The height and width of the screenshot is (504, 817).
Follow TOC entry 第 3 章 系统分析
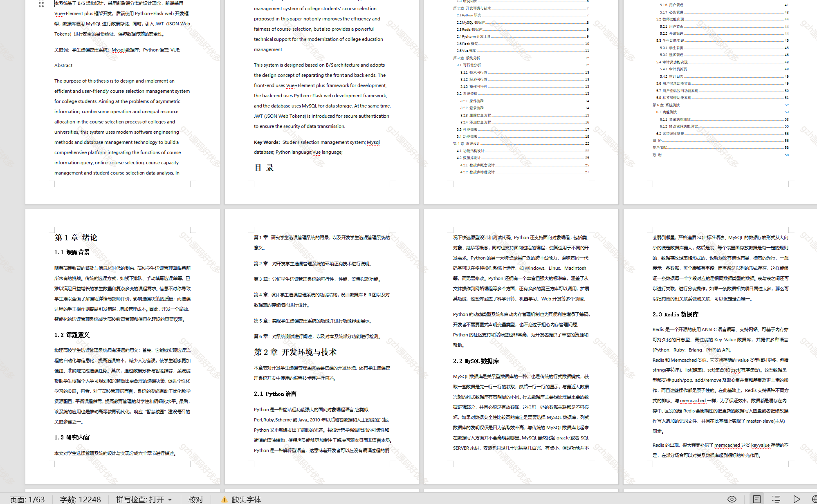(467, 58)
